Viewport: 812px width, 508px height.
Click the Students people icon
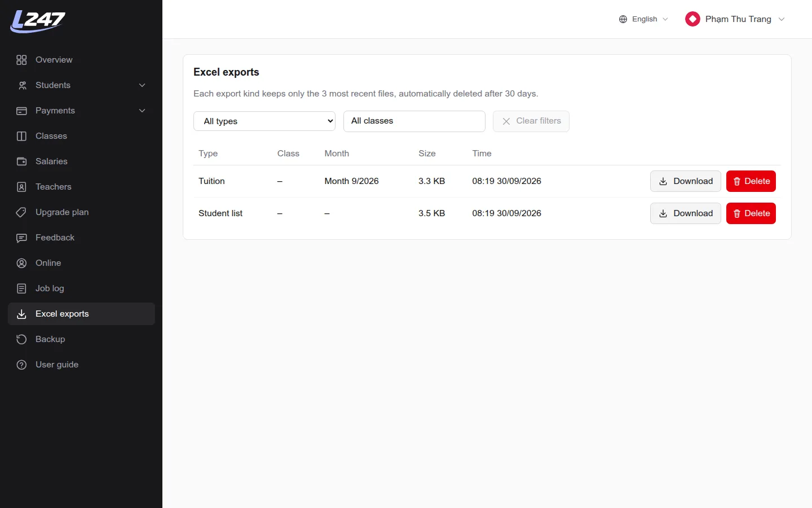pyautogui.click(x=21, y=85)
